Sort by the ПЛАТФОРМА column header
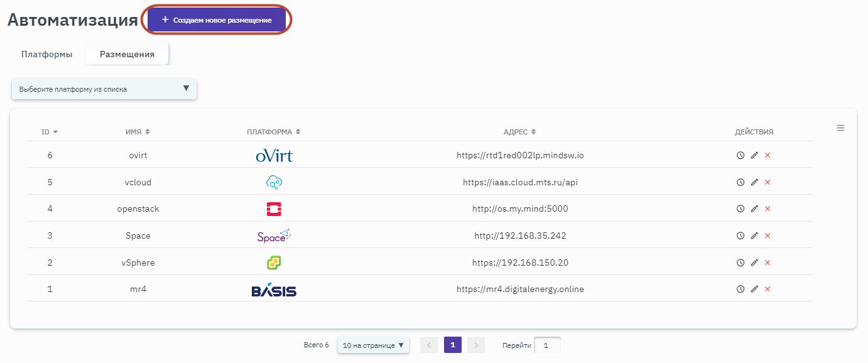The width and height of the screenshot is (868, 363). [273, 132]
